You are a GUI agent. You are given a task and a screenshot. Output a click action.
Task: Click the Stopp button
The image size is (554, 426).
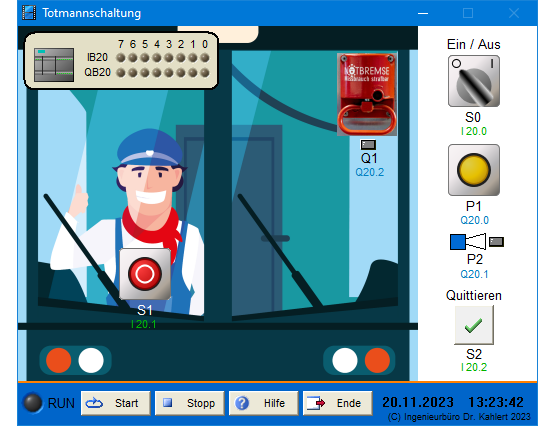pyautogui.click(x=189, y=403)
